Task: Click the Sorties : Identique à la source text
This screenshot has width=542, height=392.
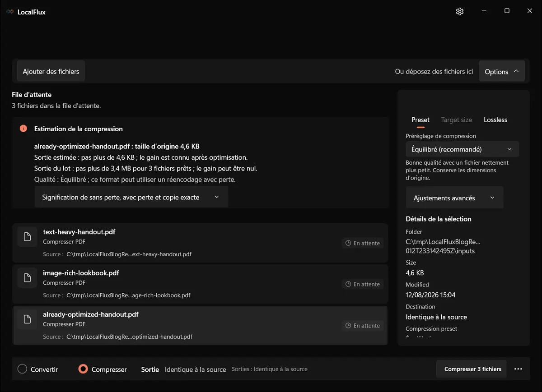Action: pyautogui.click(x=270, y=369)
